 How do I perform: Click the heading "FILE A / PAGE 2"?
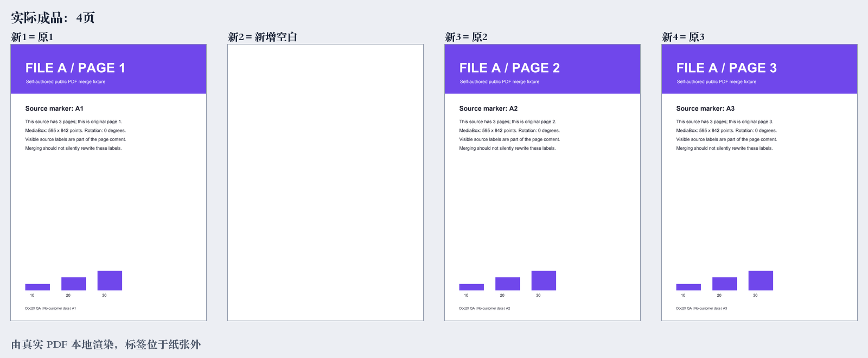(509, 68)
